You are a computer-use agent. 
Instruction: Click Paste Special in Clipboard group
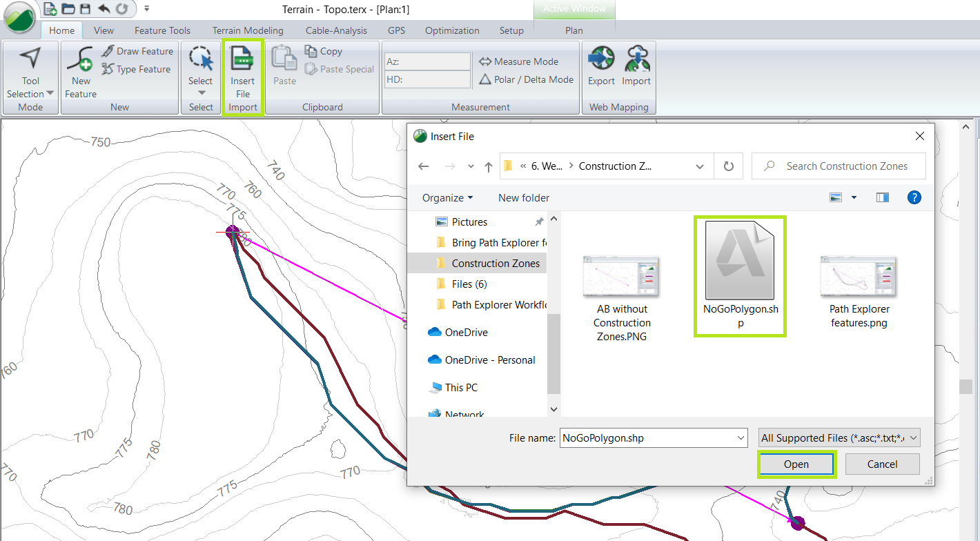pyautogui.click(x=339, y=69)
